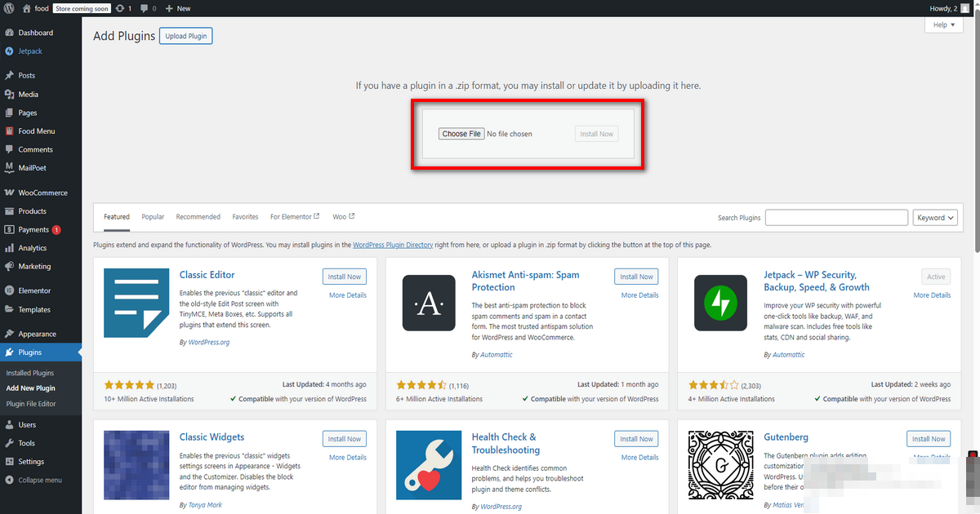Switch to the Featured tab
This screenshot has height=514, width=980.
117,217
